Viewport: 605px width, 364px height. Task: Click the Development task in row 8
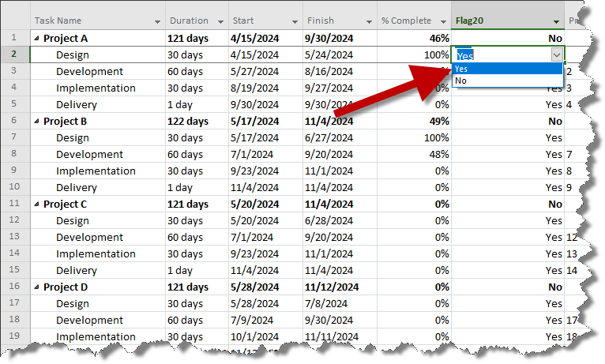[89, 155]
